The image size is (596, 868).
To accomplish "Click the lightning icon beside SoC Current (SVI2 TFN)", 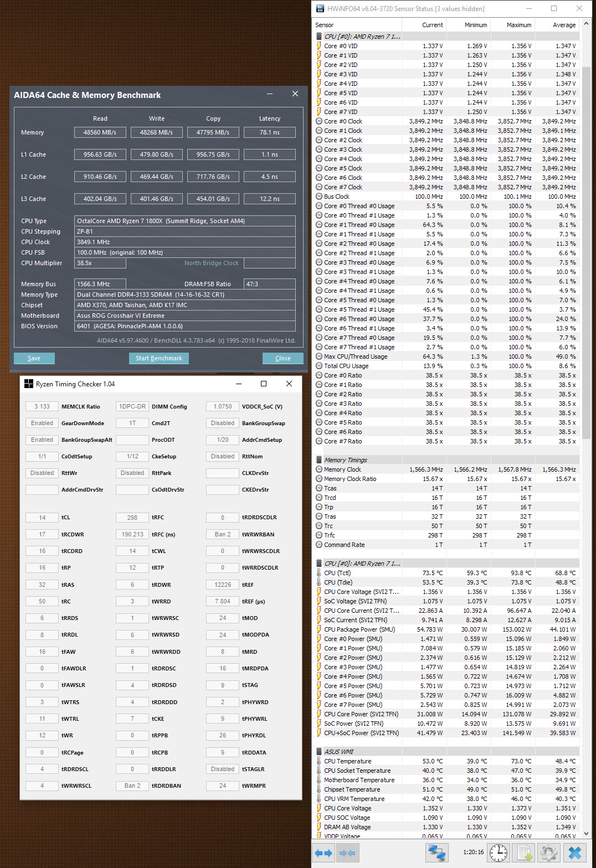I will click(319, 620).
